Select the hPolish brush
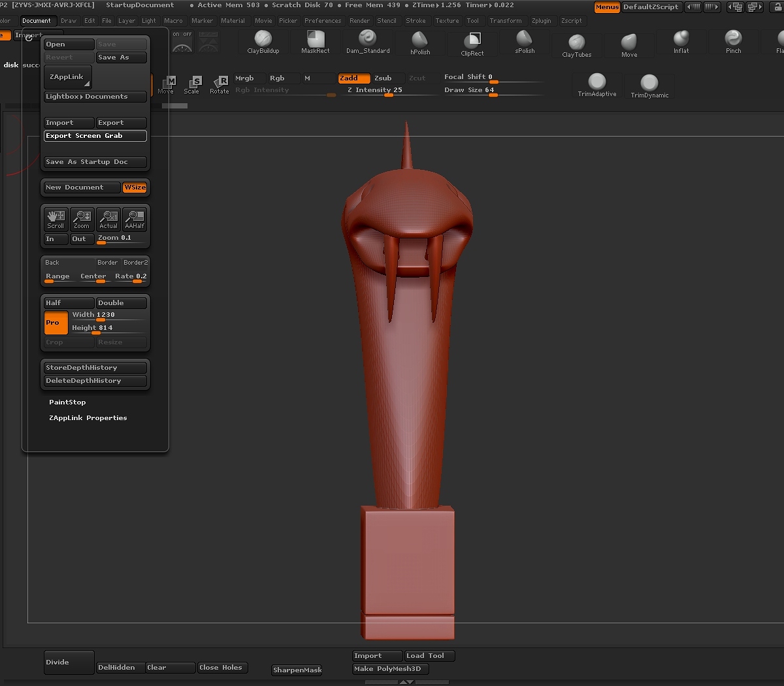 (x=420, y=43)
